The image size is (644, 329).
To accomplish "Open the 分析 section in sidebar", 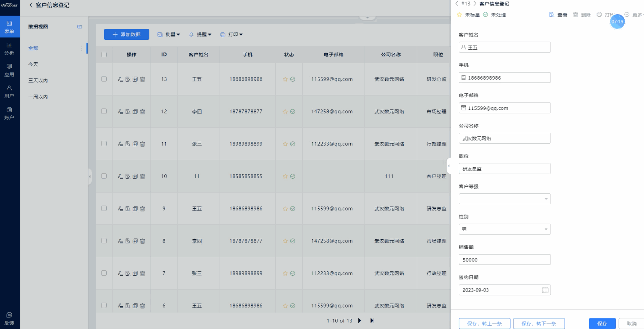I will 9,49.
